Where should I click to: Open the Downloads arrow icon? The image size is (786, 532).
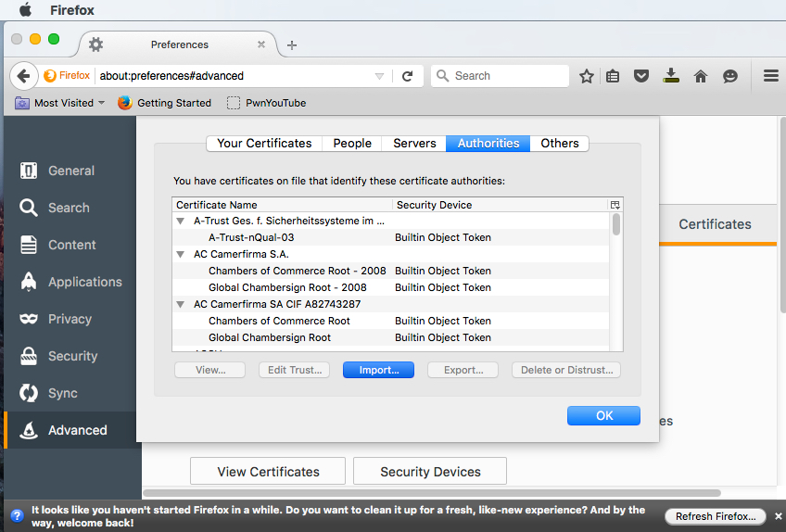pos(671,76)
